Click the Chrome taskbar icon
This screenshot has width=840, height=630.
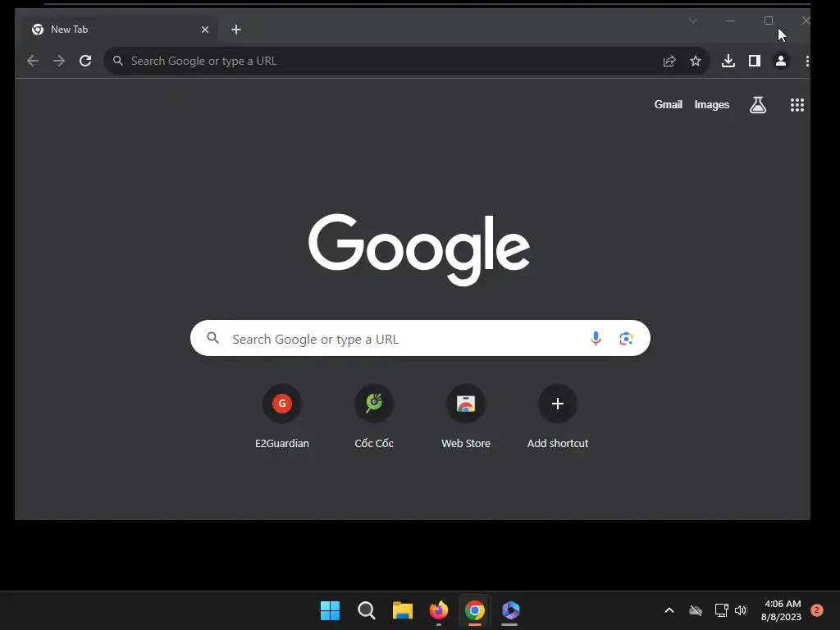tap(475, 610)
